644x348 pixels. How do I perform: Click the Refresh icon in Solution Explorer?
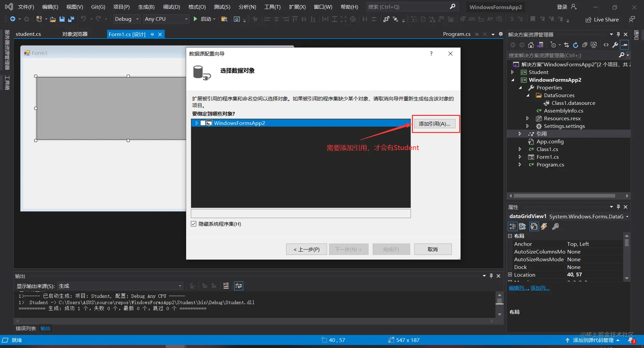coord(576,45)
